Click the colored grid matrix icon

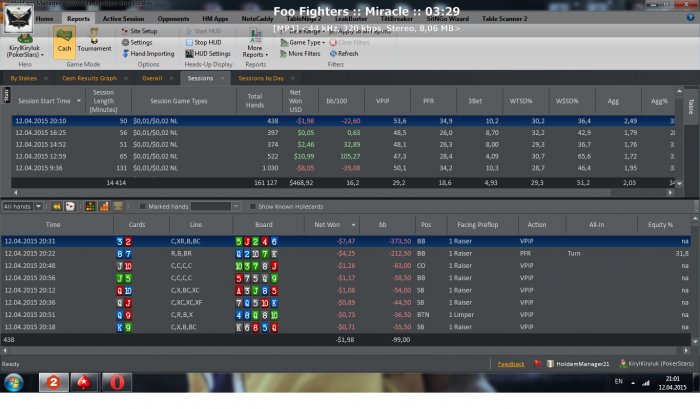click(x=90, y=206)
